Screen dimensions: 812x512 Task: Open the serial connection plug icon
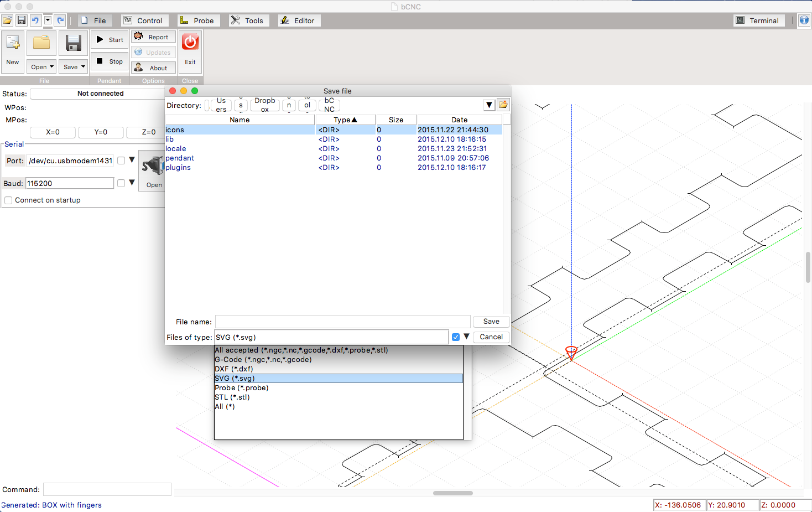152,166
